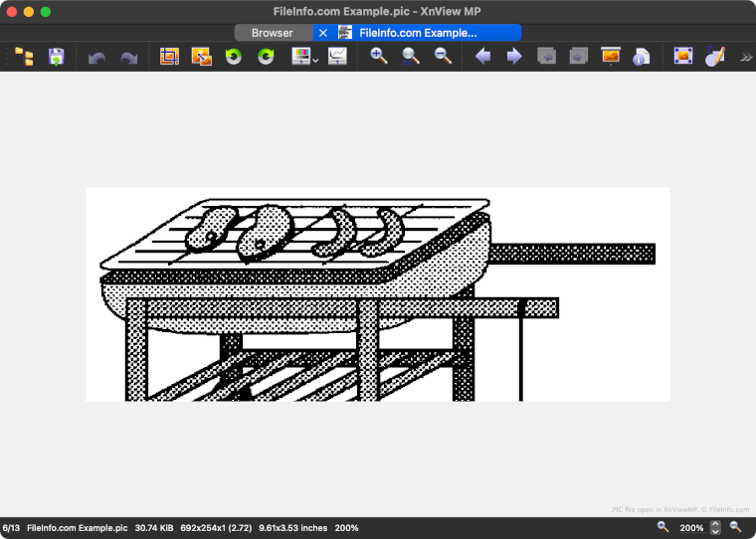This screenshot has height=539, width=756.
Task: Select the FileInfo.com Example tab
Action: 418,33
